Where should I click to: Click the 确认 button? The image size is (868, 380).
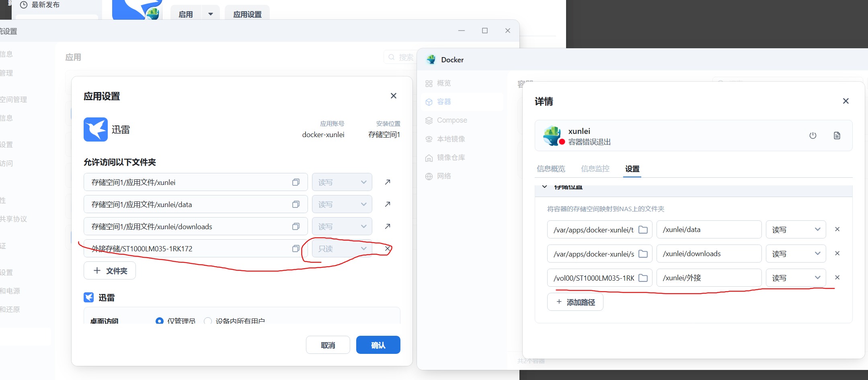(378, 345)
